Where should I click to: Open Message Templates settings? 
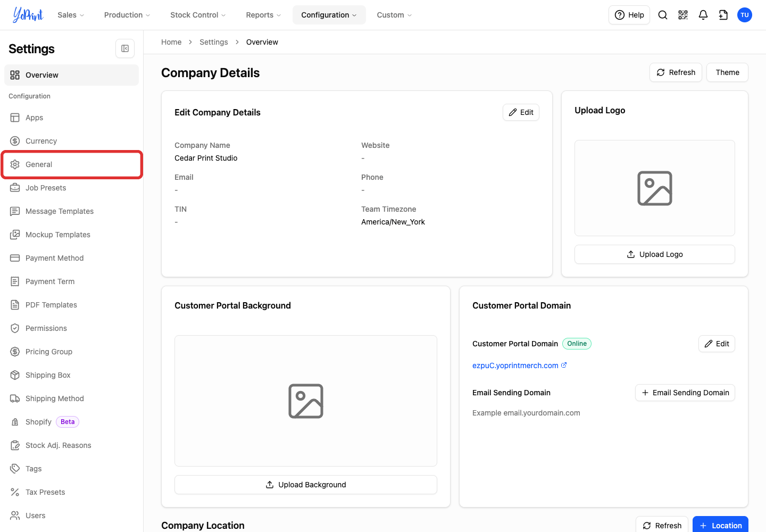[71, 211]
